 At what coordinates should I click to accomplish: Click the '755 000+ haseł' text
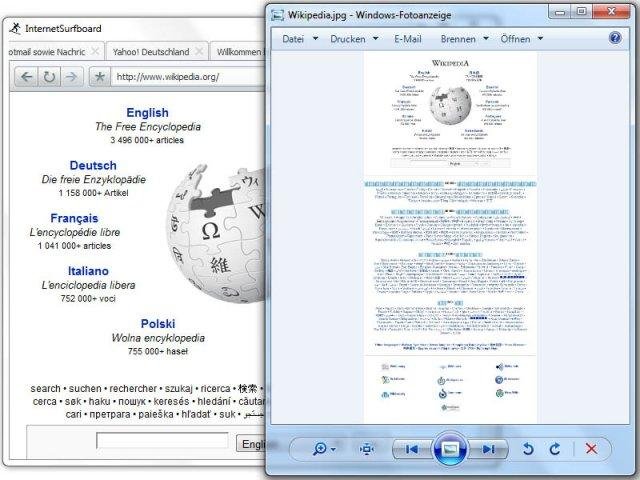point(158,351)
